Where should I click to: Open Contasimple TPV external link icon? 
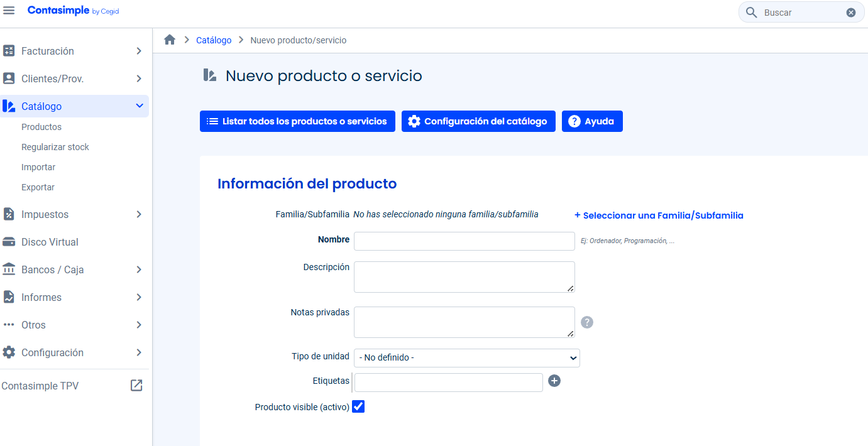click(136, 386)
